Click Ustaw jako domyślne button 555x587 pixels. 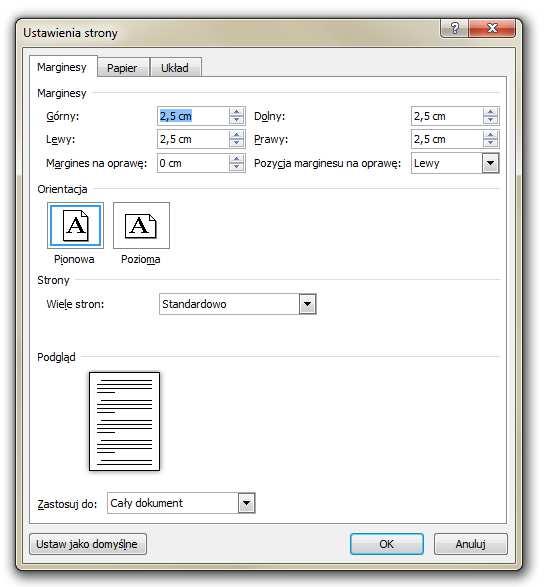point(88,544)
